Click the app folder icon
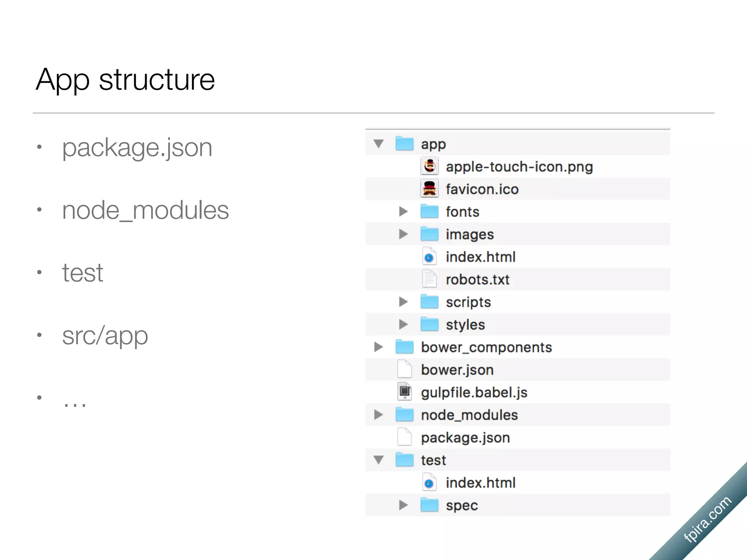Viewport: 747px width, 560px height. click(405, 143)
